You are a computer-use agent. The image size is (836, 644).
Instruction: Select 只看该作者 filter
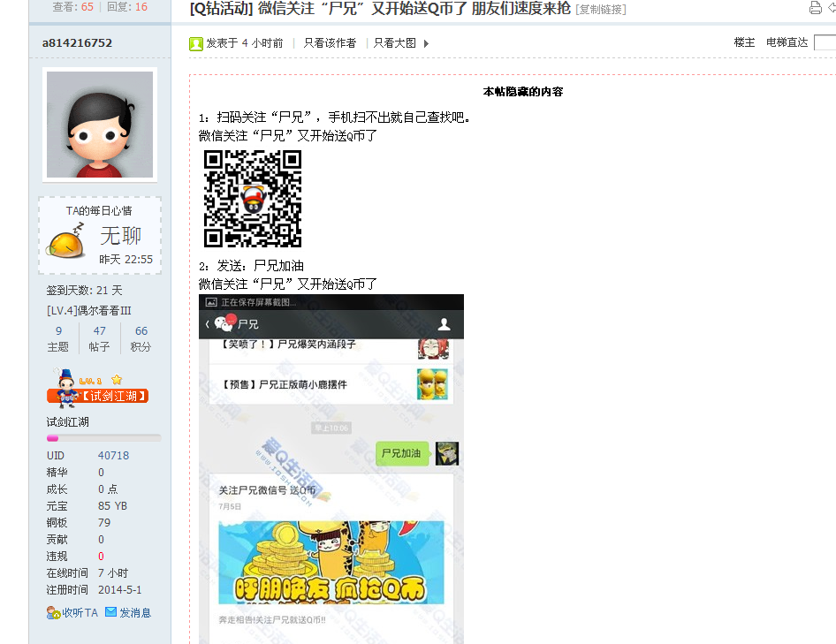click(330, 43)
